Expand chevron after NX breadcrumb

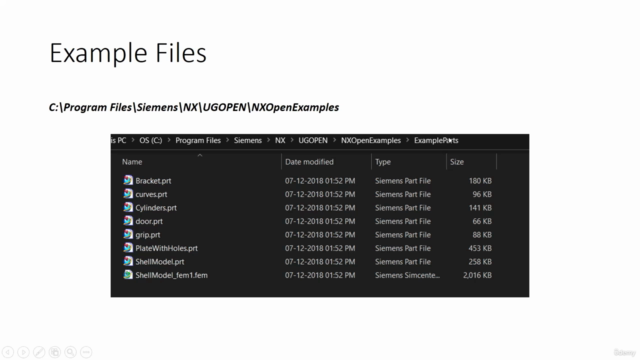click(x=292, y=140)
